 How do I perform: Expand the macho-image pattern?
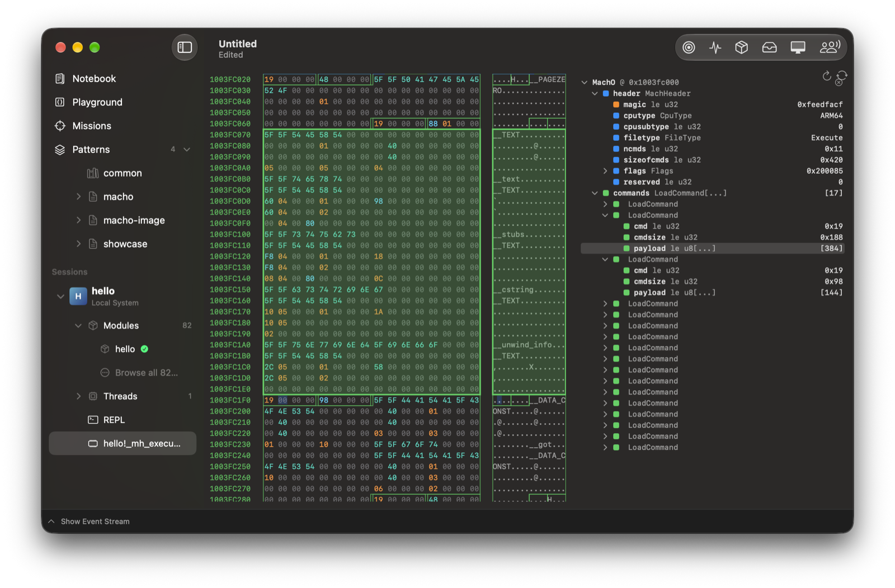[x=78, y=220]
